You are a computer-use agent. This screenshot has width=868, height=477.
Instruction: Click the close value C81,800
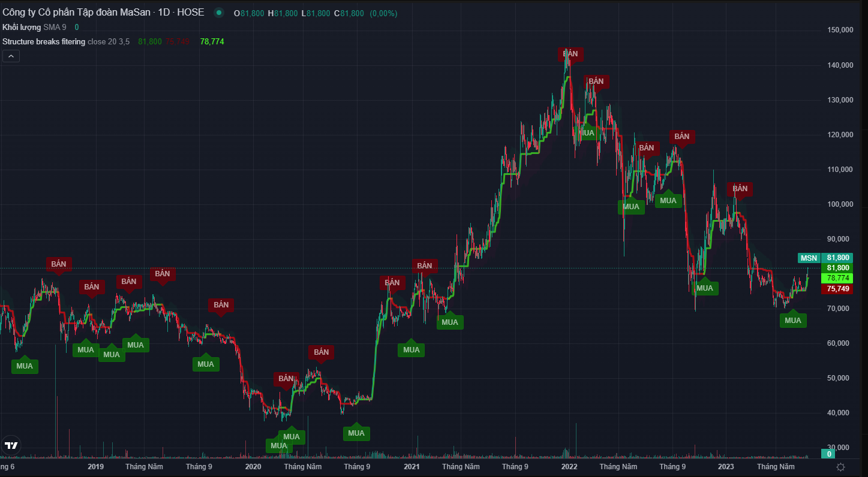[x=349, y=13]
